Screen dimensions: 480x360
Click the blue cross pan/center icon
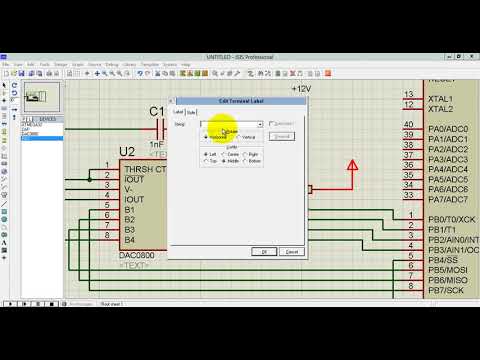(97, 73)
